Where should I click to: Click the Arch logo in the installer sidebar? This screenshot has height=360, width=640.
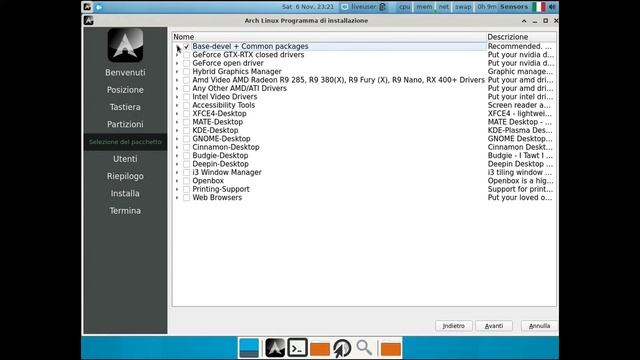tap(125, 45)
